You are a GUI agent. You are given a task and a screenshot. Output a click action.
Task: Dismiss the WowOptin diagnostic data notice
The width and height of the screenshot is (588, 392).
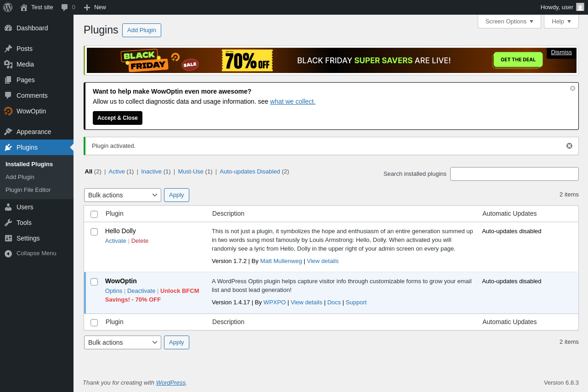coord(572,89)
